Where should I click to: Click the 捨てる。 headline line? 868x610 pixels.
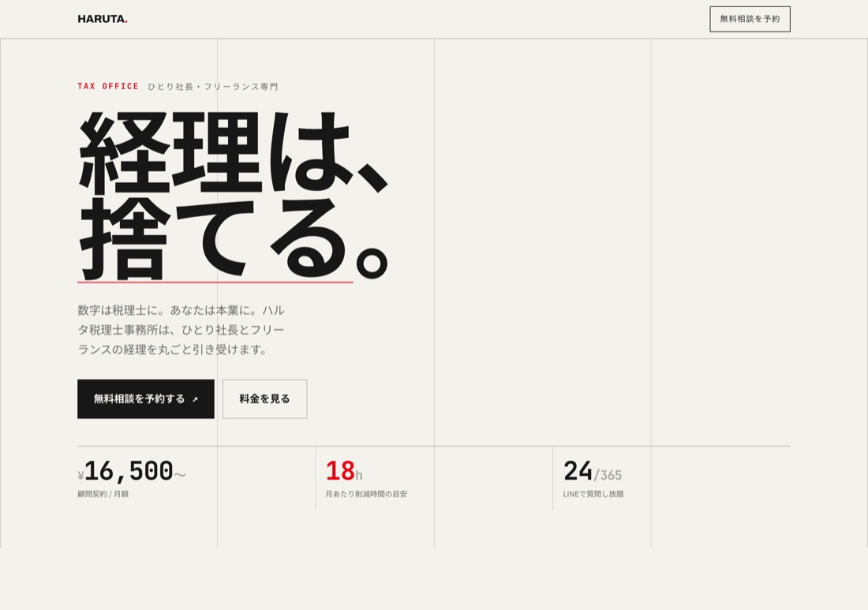coord(233,238)
